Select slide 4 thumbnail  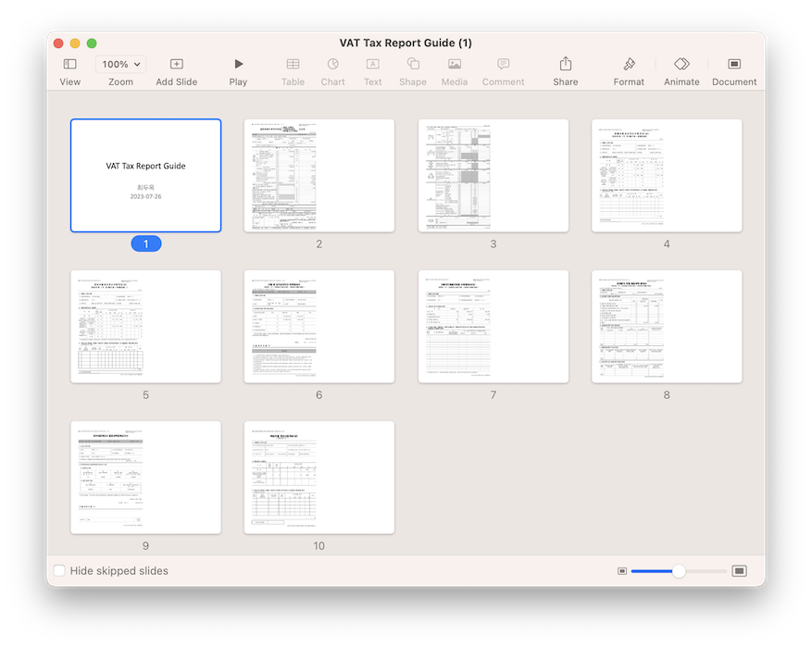pyautogui.click(x=667, y=176)
